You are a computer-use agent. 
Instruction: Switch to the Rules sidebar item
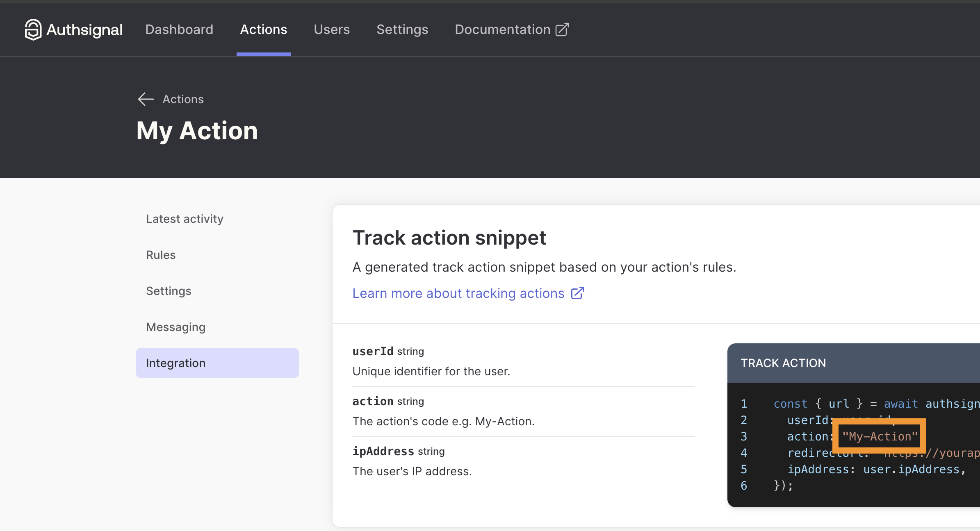(217, 255)
